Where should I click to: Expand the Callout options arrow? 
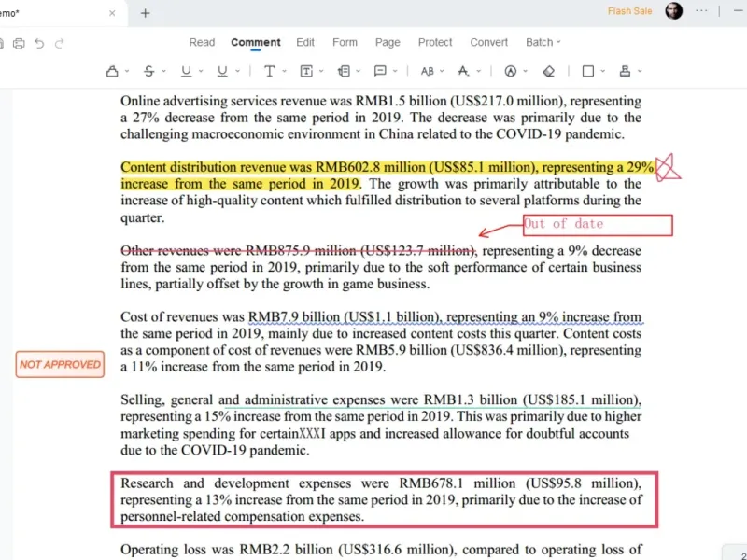(359, 72)
